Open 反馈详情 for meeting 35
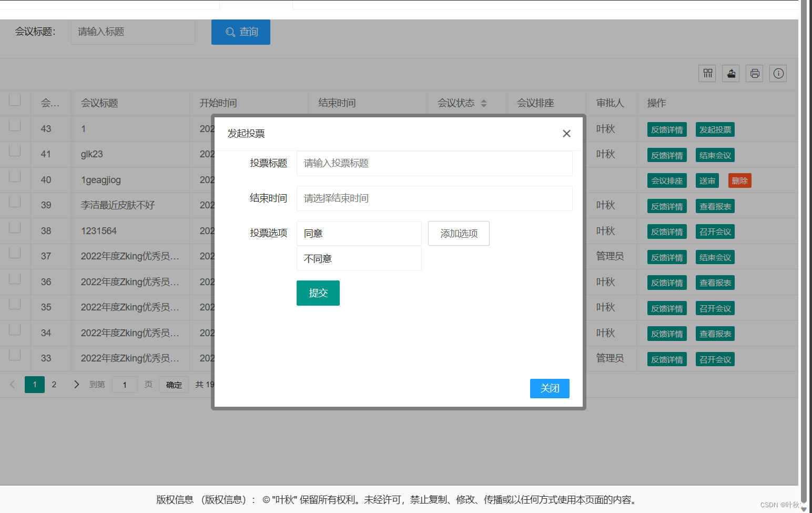Image resolution: width=812 pixels, height=513 pixels. pos(667,308)
